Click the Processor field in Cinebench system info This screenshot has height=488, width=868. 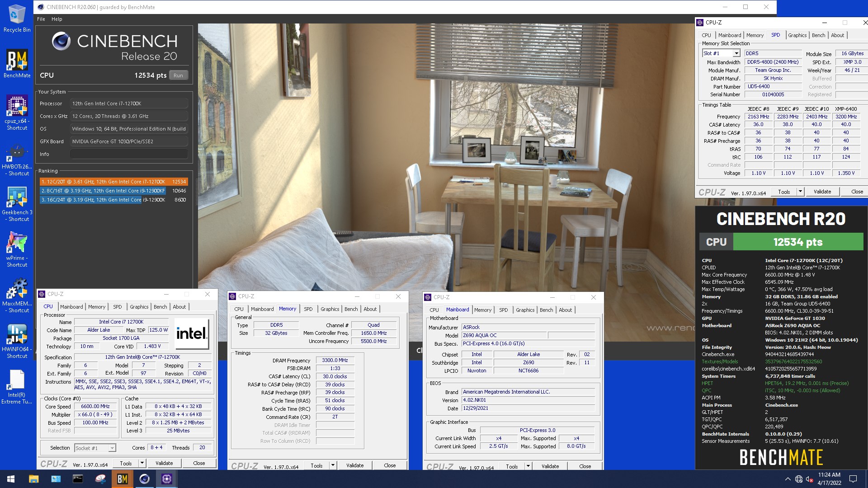(129, 103)
